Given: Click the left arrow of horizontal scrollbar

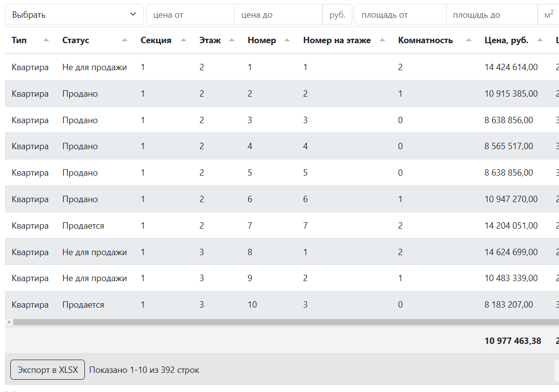Looking at the screenshot, I should tap(8, 322).
